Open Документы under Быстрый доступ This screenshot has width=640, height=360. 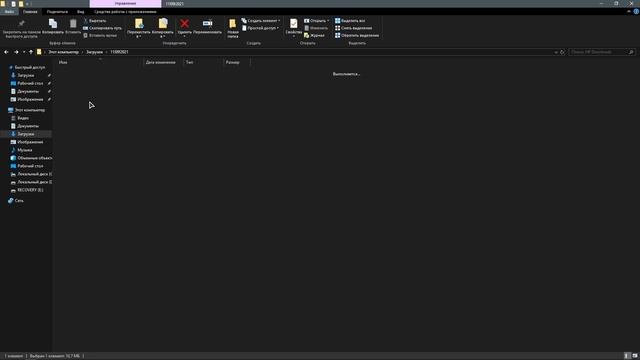click(27, 91)
